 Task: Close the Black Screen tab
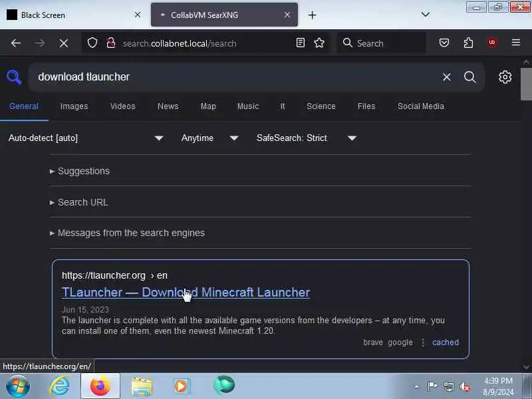point(138,15)
